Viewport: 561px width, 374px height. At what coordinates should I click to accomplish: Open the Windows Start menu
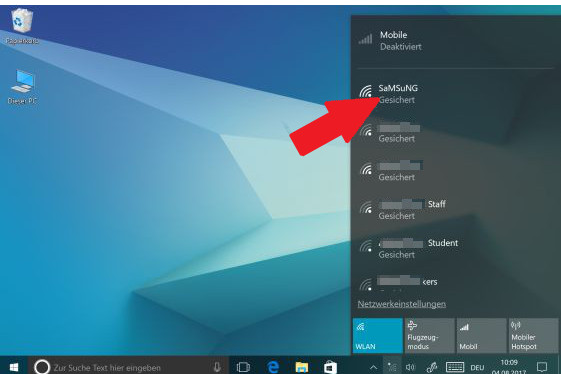(14, 367)
